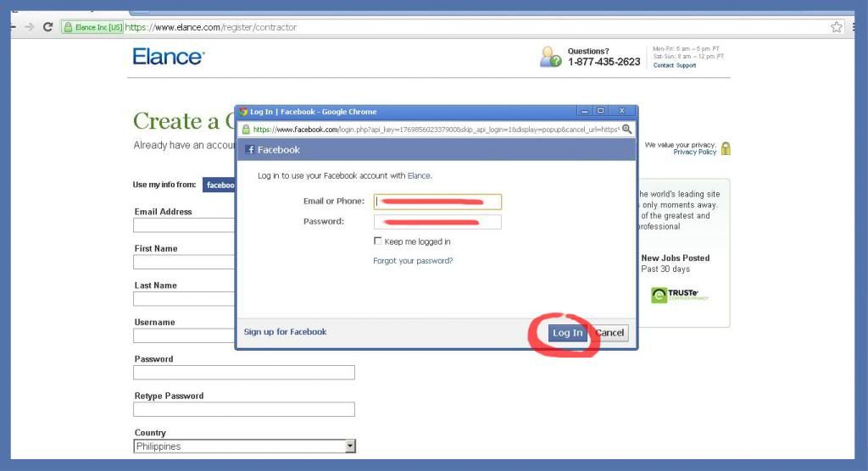The image size is (868, 471).
Task: Click the First Name input field
Action: [184, 262]
